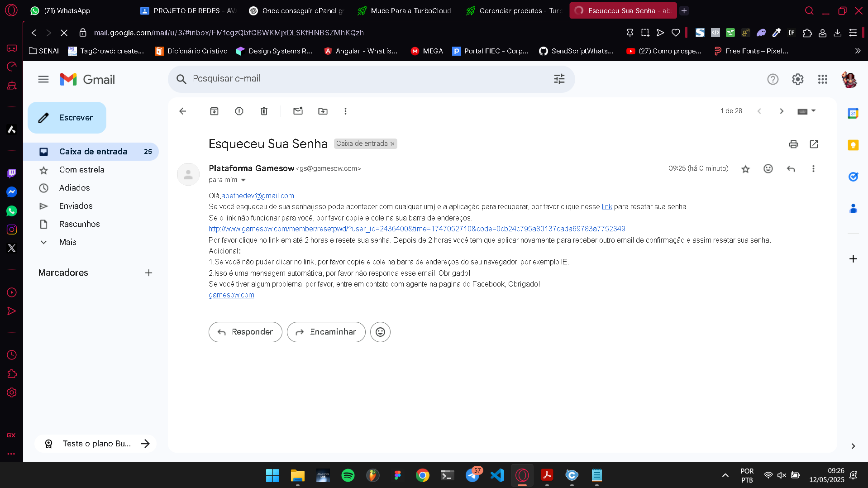868x488 pixels.
Task: Open Google account profile picture
Action: tap(849, 80)
